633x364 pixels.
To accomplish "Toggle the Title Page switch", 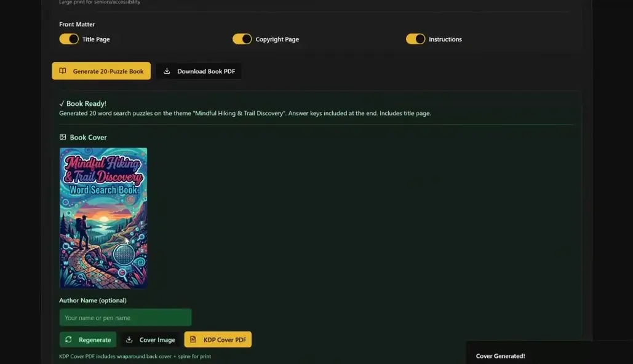I will tap(69, 39).
